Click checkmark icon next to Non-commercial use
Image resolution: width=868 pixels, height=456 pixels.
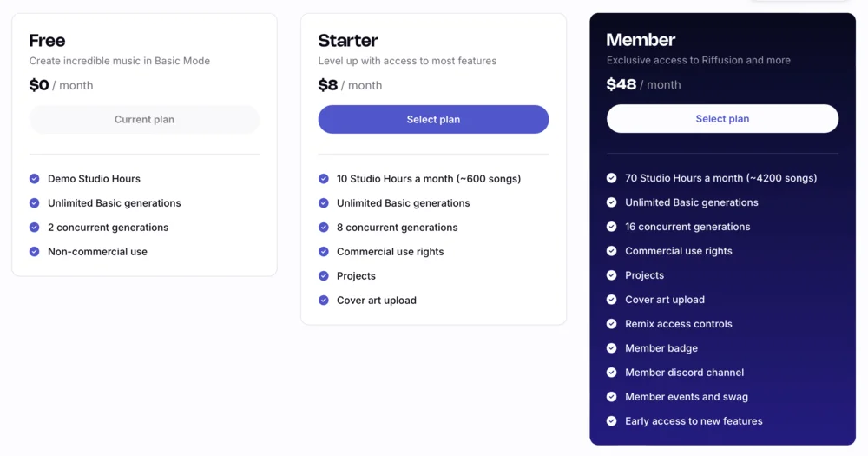35,252
